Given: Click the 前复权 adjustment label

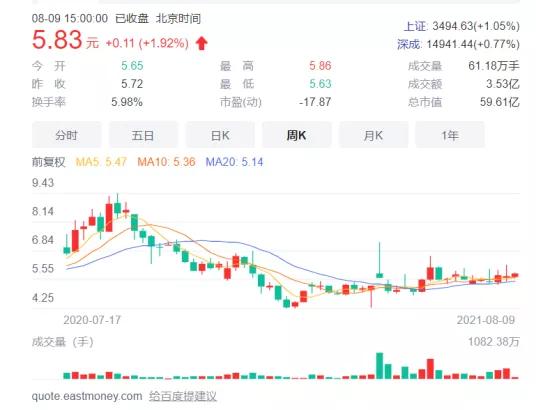Looking at the screenshot, I should coord(48,162).
